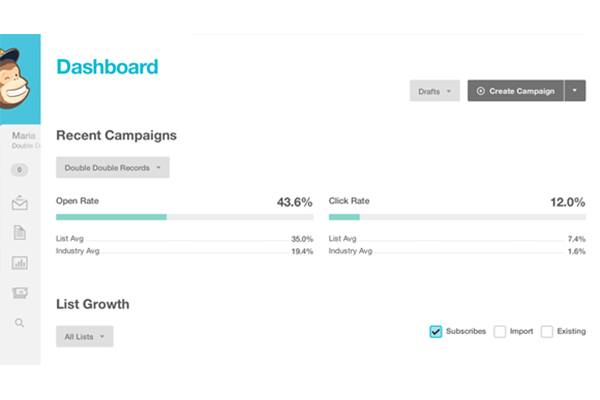The height and width of the screenshot is (400, 600).
Task: Open the arrow menu beside Create Campaign
Action: click(x=574, y=91)
